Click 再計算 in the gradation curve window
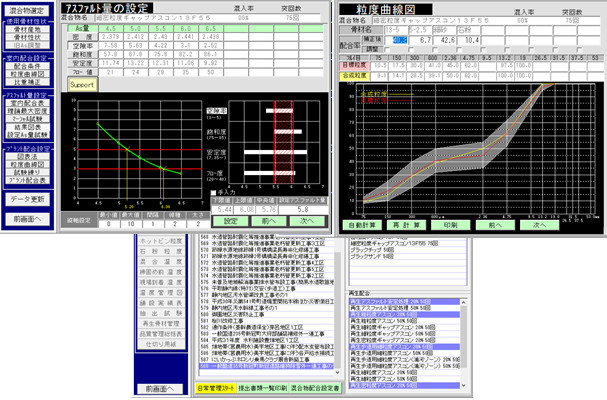This screenshot has width=607, height=400. pos(406,225)
